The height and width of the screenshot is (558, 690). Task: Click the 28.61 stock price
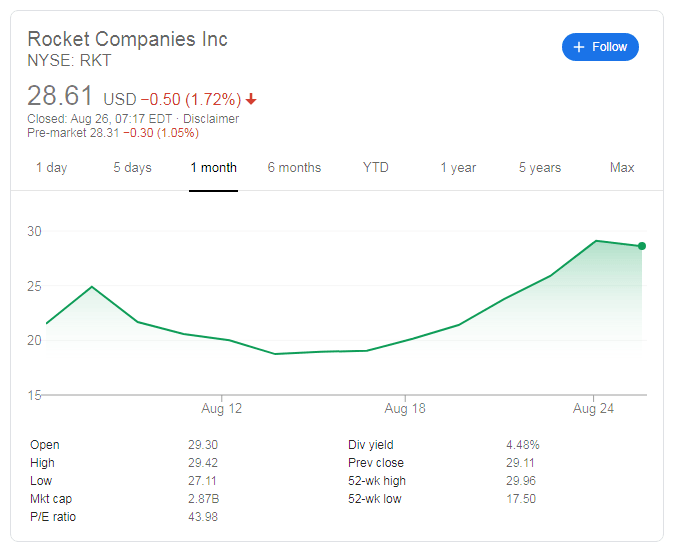pyautogui.click(x=60, y=97)
